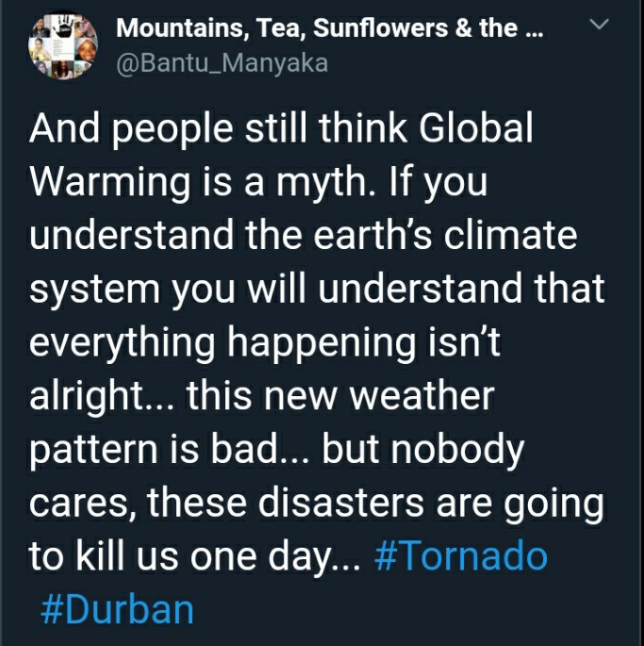
Task: Click the truncated '& the ...' name ending
Action: click(x=500, y=28)
